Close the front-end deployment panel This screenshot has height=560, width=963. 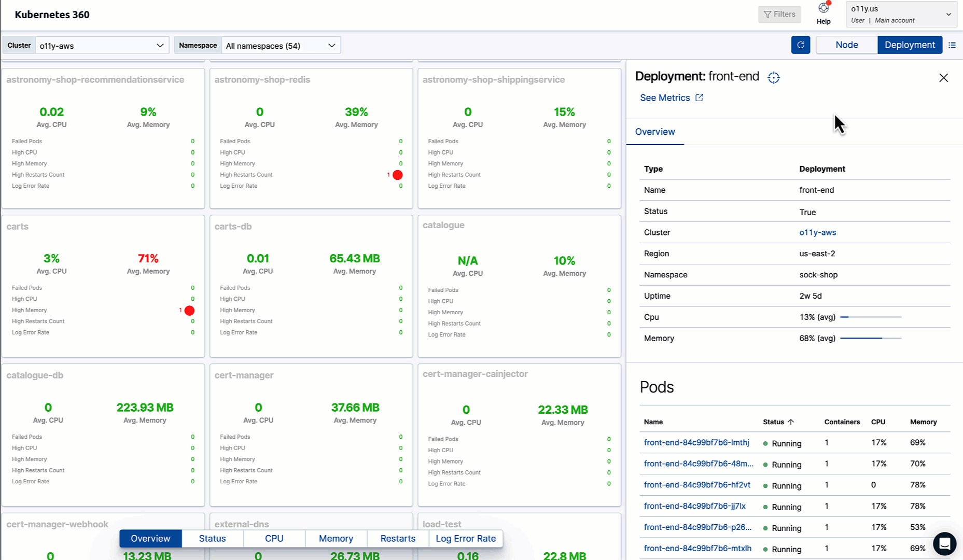943,78
